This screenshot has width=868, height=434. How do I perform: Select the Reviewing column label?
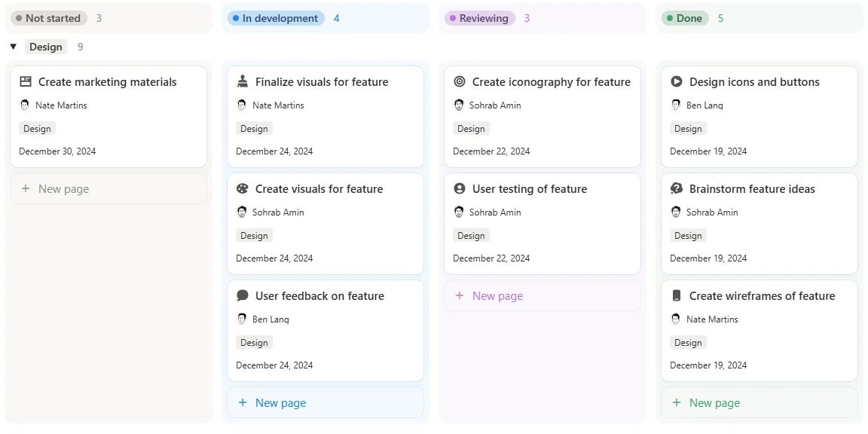coord(480,17)
